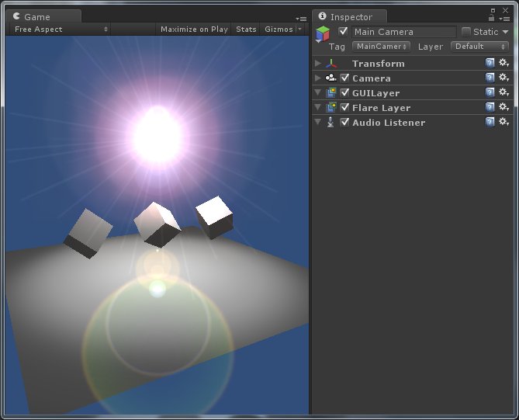Click the Camera component icon
This screenshot has height=420, width=519.
pos(331,78)
